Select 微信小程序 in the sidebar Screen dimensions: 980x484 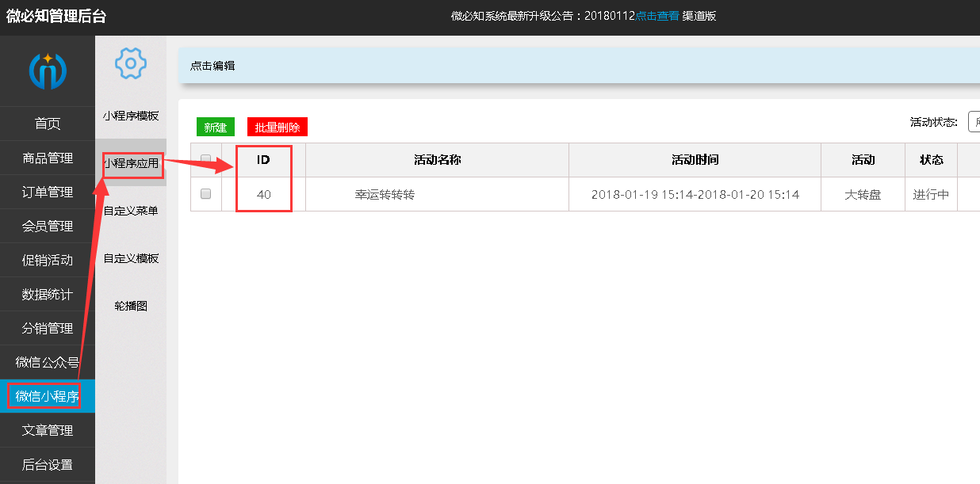tap(48, 396)
